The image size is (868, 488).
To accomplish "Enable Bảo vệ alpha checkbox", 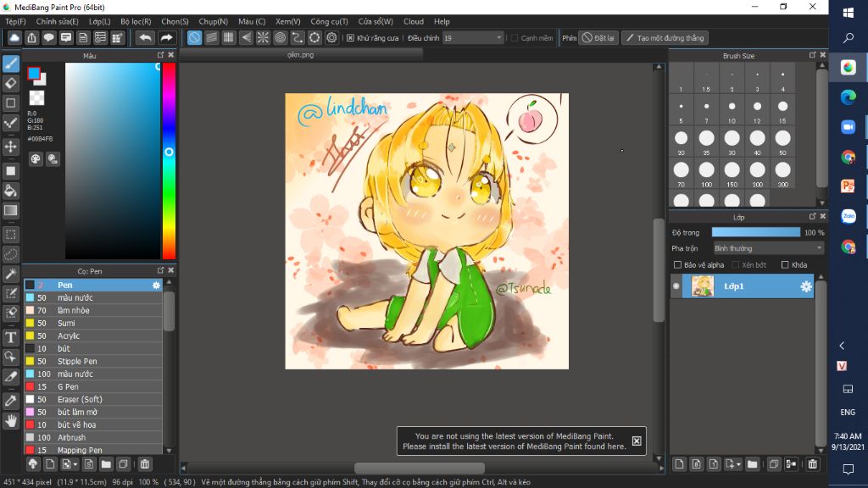I will pos(677,265).
